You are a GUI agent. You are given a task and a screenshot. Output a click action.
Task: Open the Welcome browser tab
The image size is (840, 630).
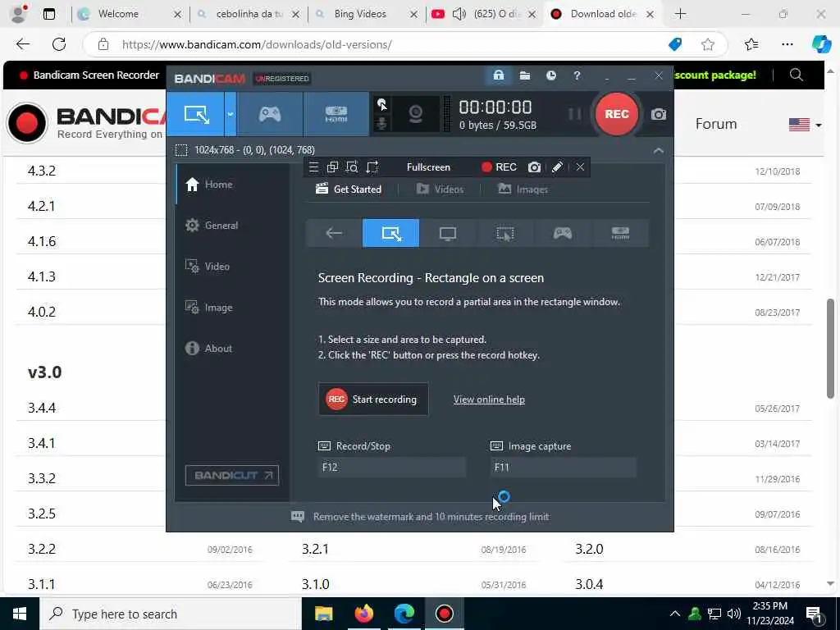(129, 14)
